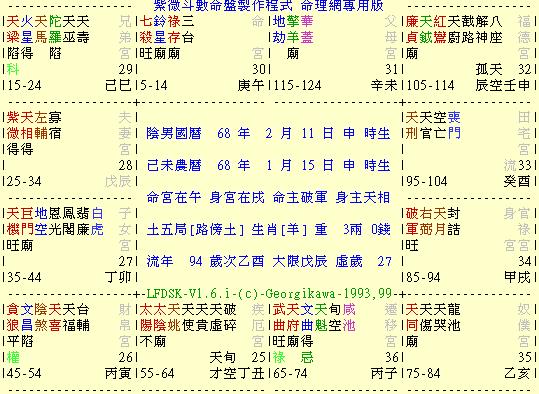Click the 癸酉 palace label

517,181
